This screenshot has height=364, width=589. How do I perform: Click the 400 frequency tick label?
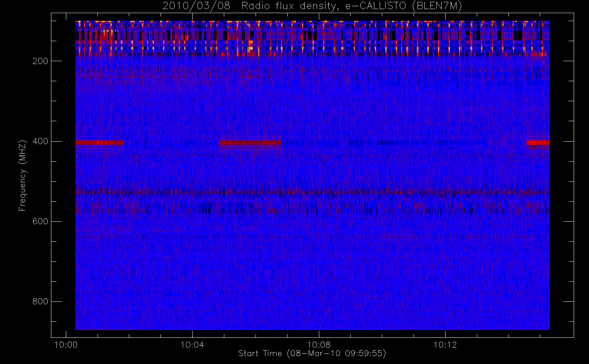click(40, 141)
